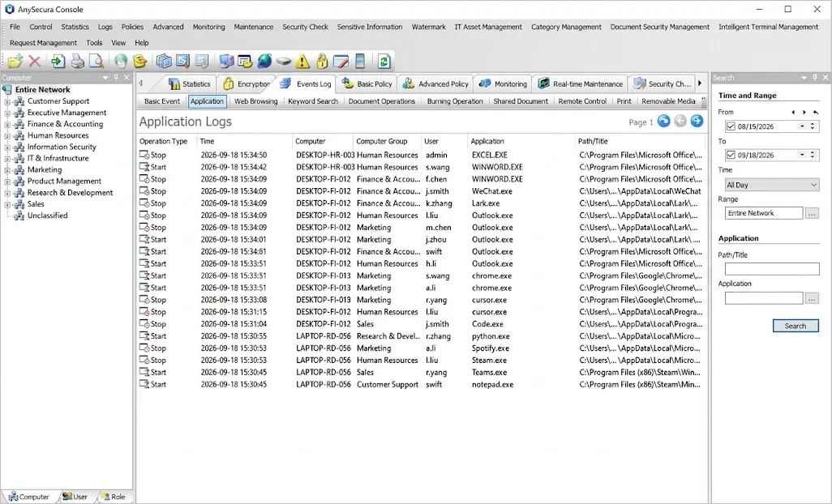Click the Range browse ellipsis button
The height and width of the screenshot is (504, 832).
(812, 213)
